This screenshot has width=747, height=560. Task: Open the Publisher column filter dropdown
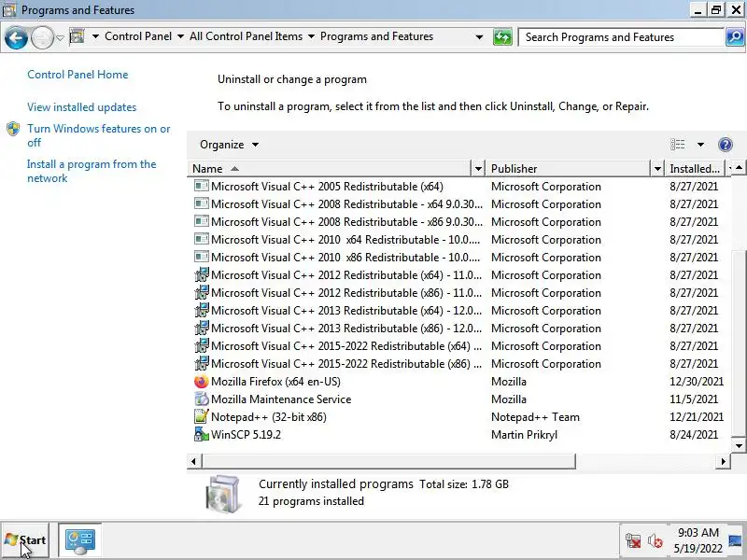[x=657, y=169]
